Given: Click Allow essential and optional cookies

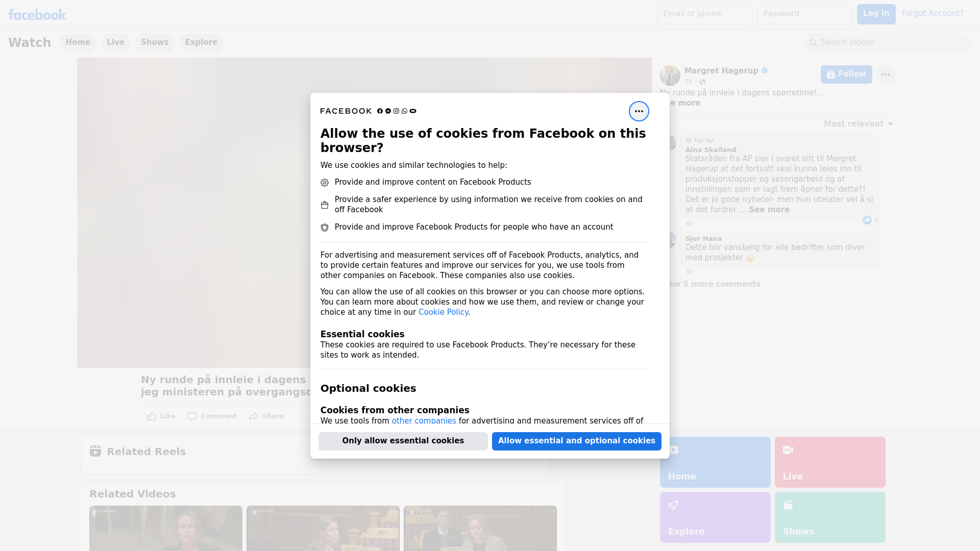Looking at the screenshot, I should tap(577, 441).
